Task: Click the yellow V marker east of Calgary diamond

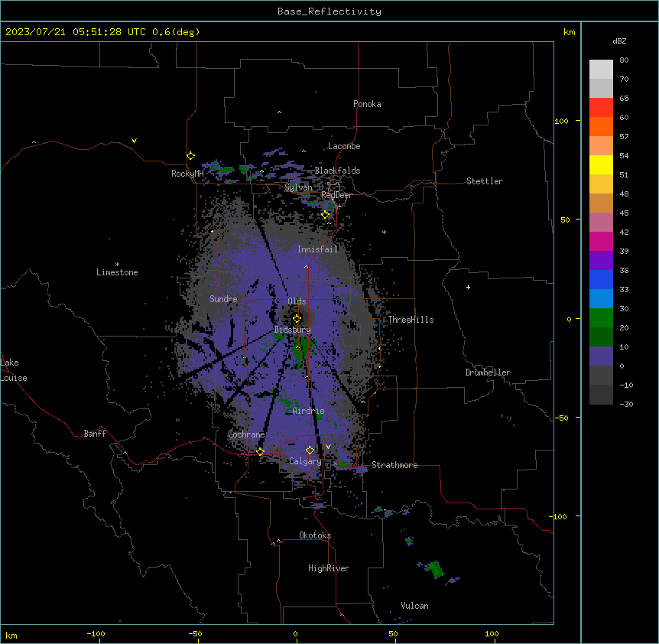Action: click(328, 447)
